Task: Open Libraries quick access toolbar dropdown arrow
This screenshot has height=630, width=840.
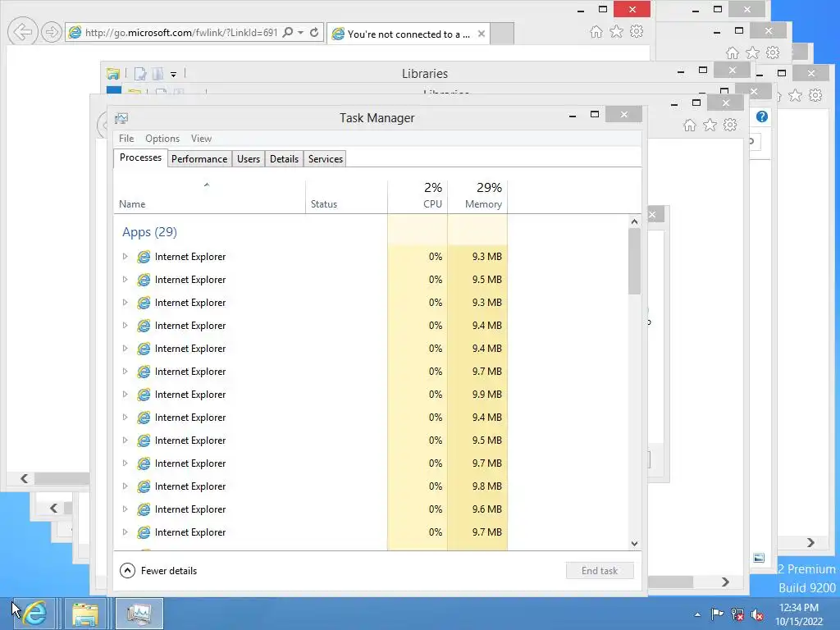Action: click(x=173, y=75)
